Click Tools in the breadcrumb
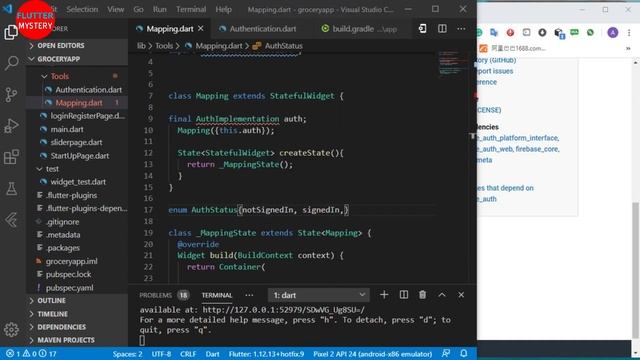 coord(164,46)
